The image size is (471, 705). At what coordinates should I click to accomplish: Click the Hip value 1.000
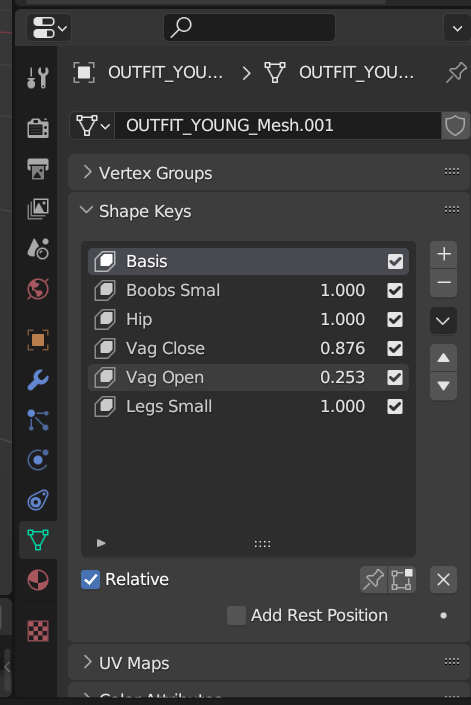[x=342, y=319]
